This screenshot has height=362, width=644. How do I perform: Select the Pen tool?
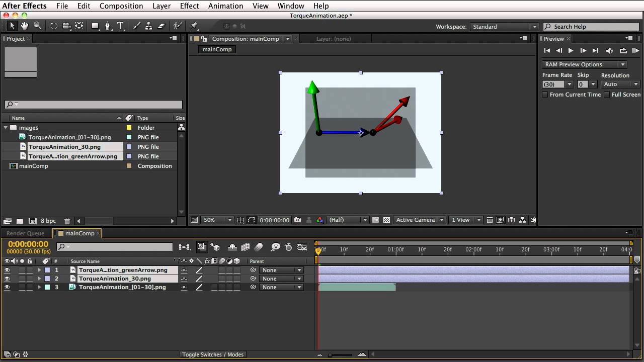click(x=108, y=26)
